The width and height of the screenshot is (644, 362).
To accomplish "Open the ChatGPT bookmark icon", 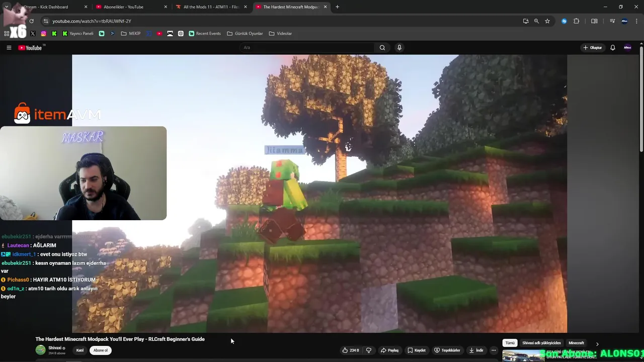I will coord(181,34).
